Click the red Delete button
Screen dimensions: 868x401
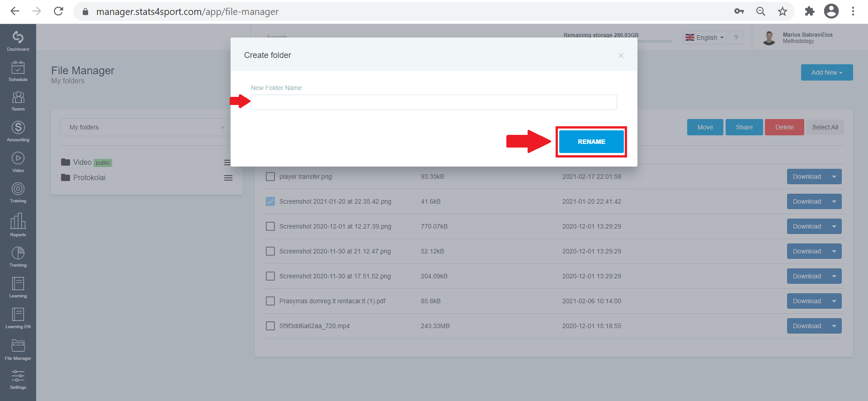tap(784, 127)
